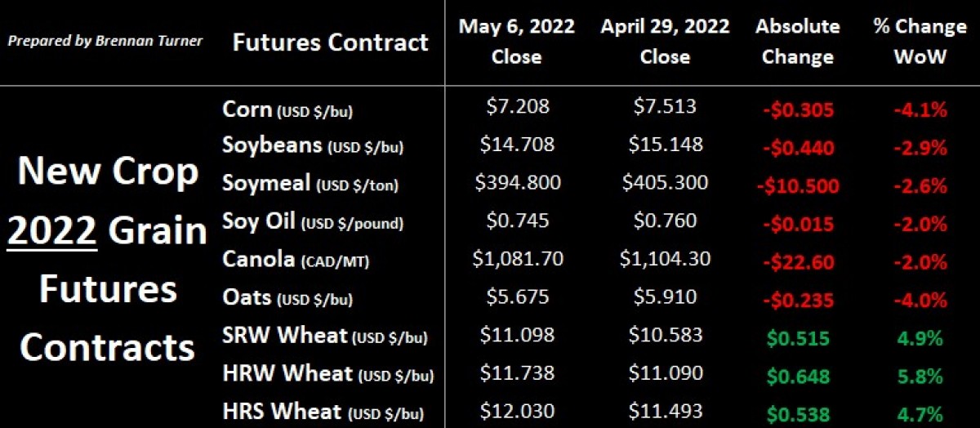Click Canola April 29 close $1,104.30

664,258
